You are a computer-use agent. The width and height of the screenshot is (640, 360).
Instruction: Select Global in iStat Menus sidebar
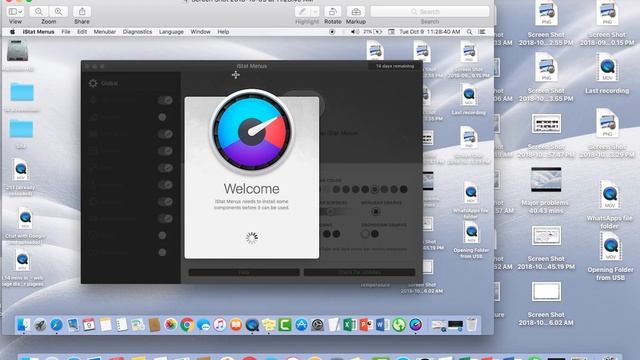[104, 83]
